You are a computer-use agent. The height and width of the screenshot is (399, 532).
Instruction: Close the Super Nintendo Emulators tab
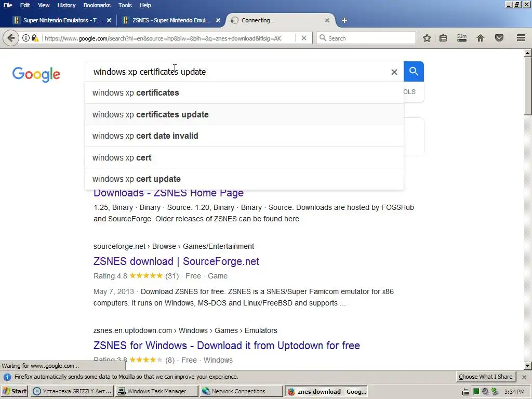(x=109, y=20)
